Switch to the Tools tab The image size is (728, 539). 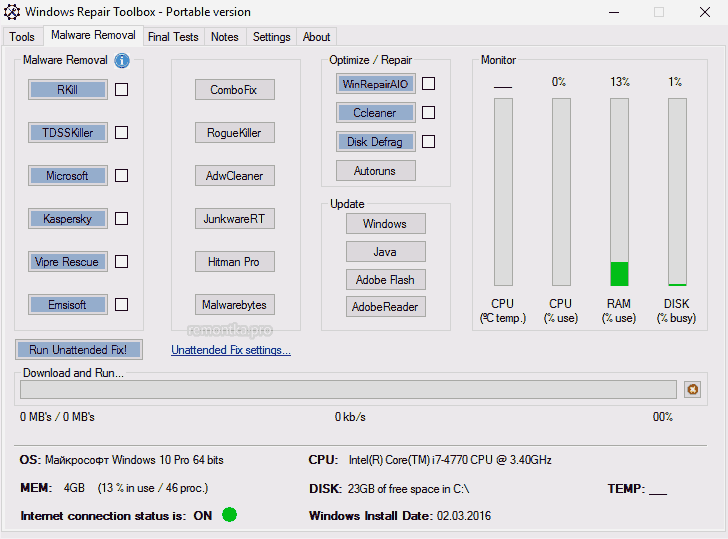[x=22, y=37]
